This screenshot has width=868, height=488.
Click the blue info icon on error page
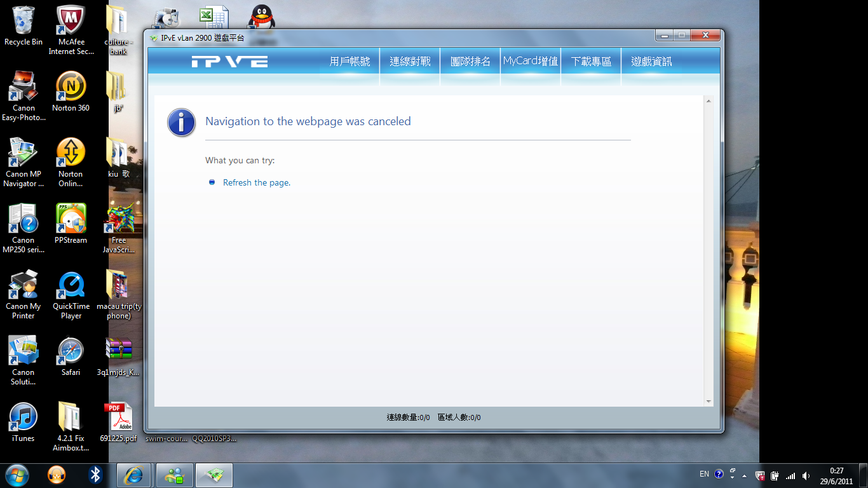181,122
